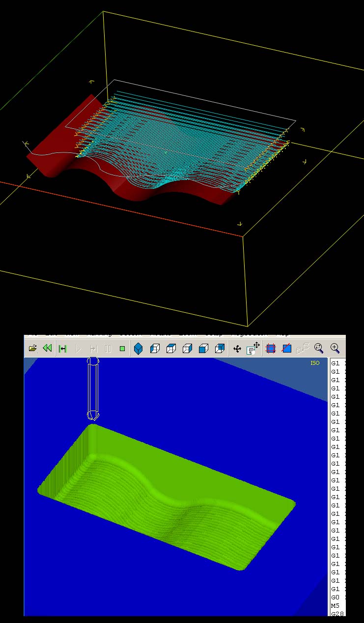Viewport: 364px width, 623px height.
Task: Click the grayed-out pause button
Action: pos(108,349)
